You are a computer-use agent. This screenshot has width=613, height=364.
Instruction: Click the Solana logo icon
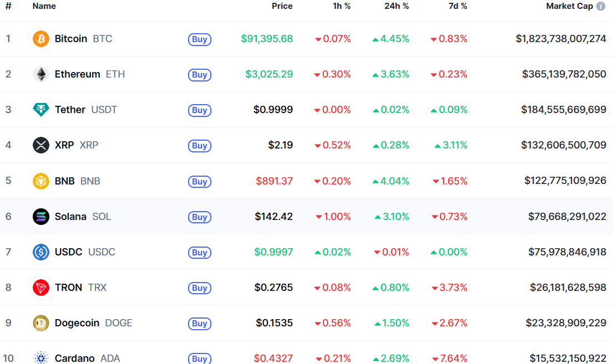(41, 217)
